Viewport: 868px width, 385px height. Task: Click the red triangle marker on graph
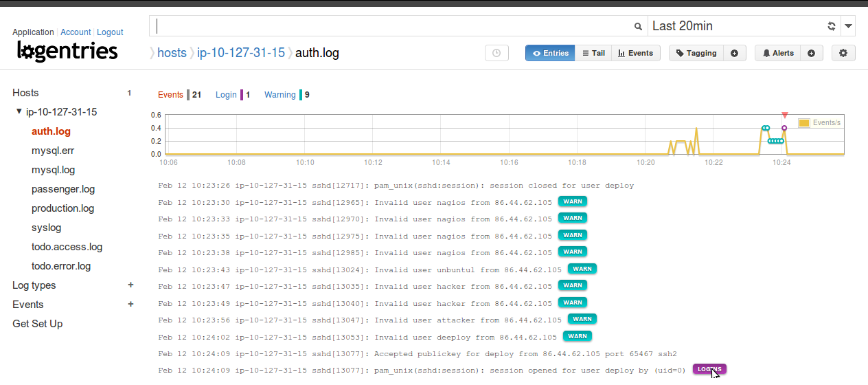coord(784,115)
